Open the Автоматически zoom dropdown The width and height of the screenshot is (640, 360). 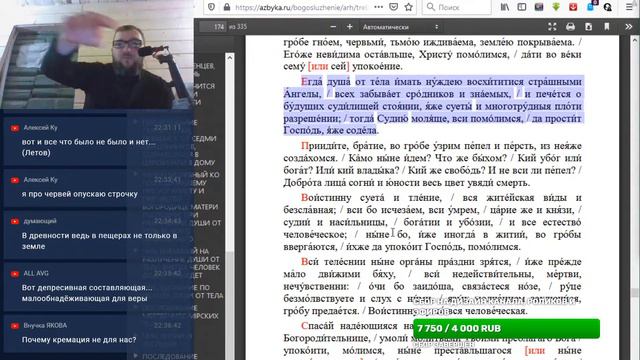tap(400, 27)
